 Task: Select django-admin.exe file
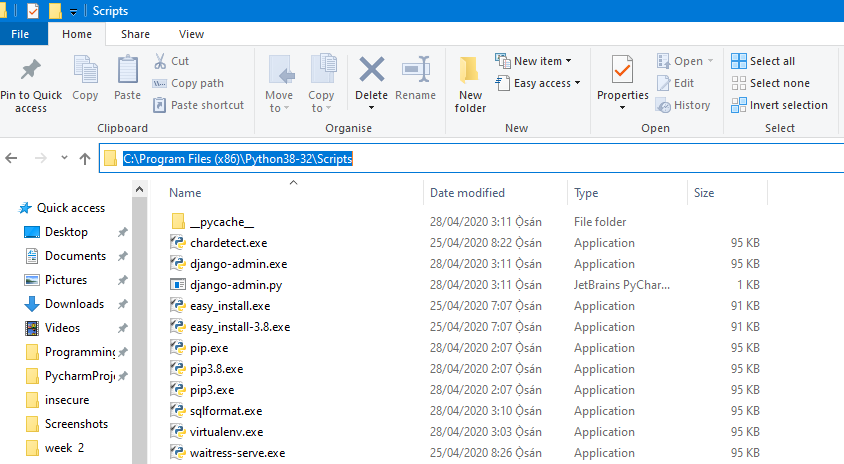[229, 264]
